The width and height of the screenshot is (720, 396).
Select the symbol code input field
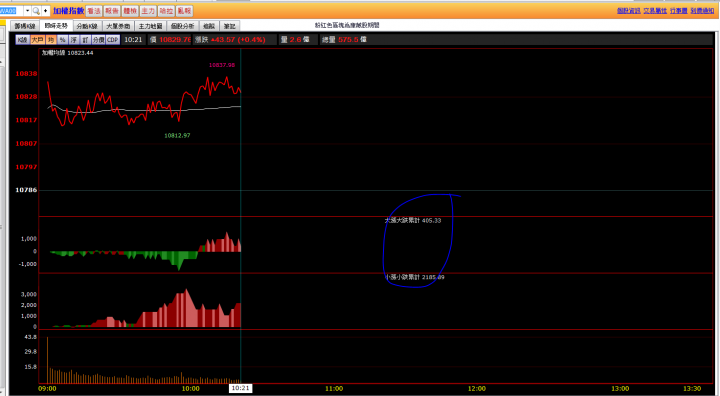click(x=11, y=11)
